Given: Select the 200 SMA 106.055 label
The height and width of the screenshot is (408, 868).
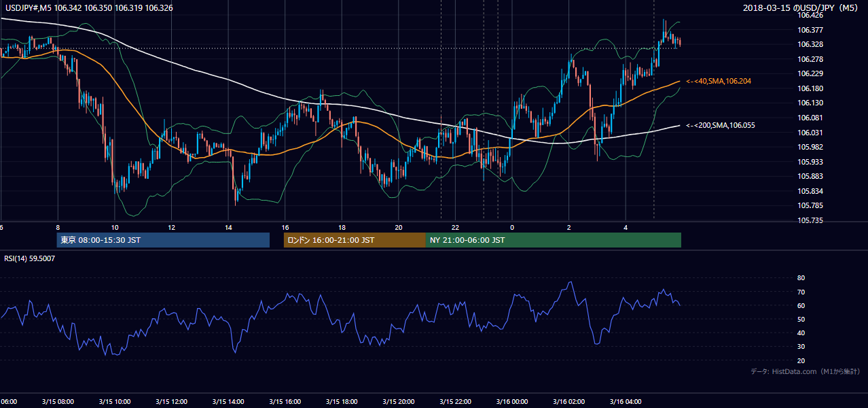Looking at the screenshot, I should pos(721,125).
